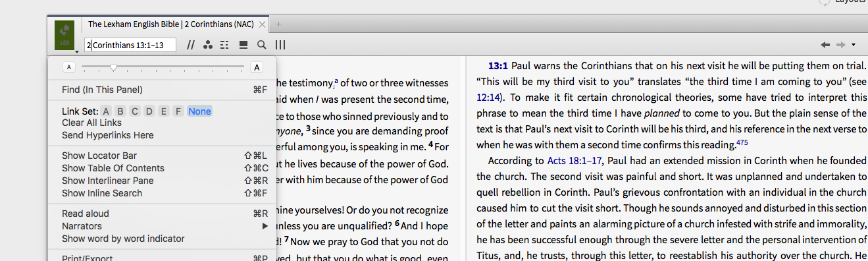Screen dimensions: 868x261
Task: Click the 13:1 verse heading in commentary
Action: tap(498, 66)
